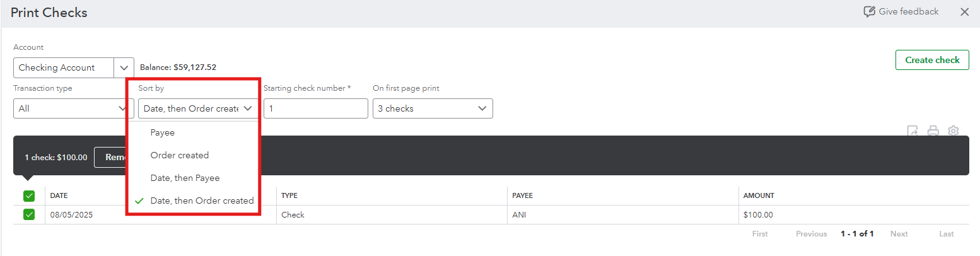The height and width of the screenshot is (256, 980).
Task: Click the printer icon above the table
Action: (x=933, y=131)
